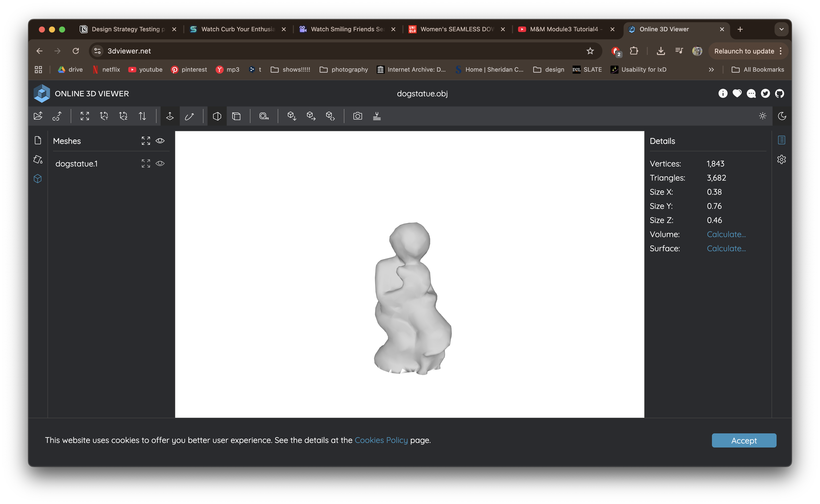
Task: Switch viewer to light theme with sun icon
Action: [x=763, y=116]
